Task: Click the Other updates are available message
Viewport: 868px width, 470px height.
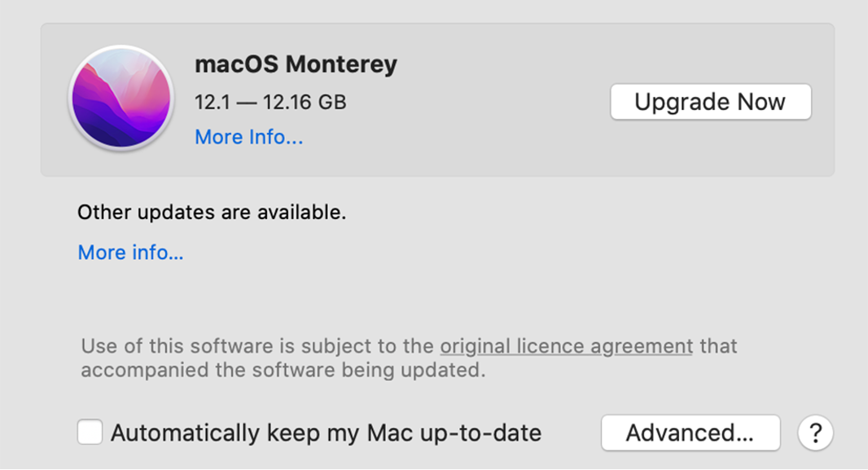Action: click(x=212, y=212)
